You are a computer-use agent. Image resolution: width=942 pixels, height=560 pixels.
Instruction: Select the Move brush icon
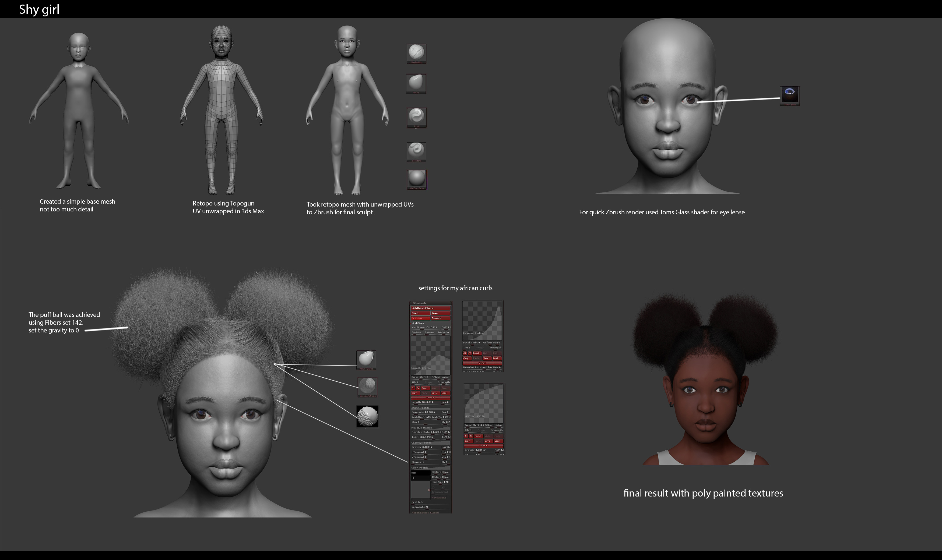coord(416,84)
